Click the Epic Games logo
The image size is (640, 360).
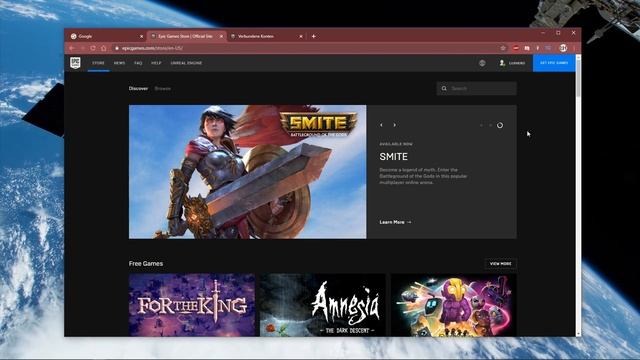(x=75, y=63)
